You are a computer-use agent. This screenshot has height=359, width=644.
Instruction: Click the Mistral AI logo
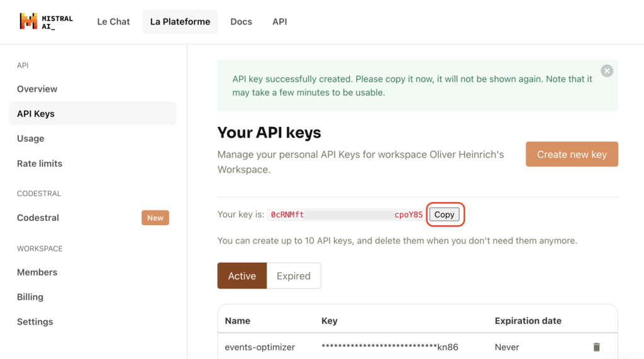coord(46,21)
